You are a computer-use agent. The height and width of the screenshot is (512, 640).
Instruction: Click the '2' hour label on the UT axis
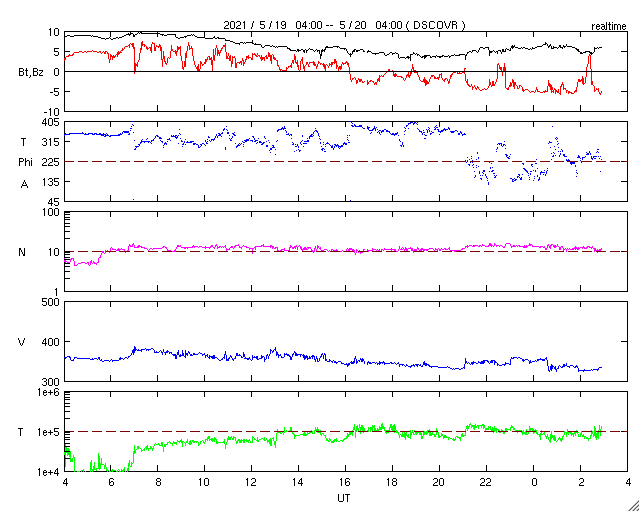point(581,483)
